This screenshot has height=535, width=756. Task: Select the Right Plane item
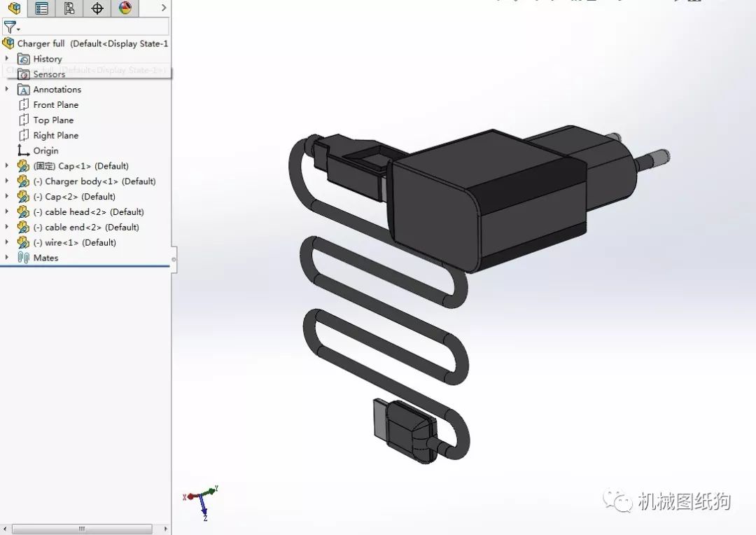[x=55, y=136]
